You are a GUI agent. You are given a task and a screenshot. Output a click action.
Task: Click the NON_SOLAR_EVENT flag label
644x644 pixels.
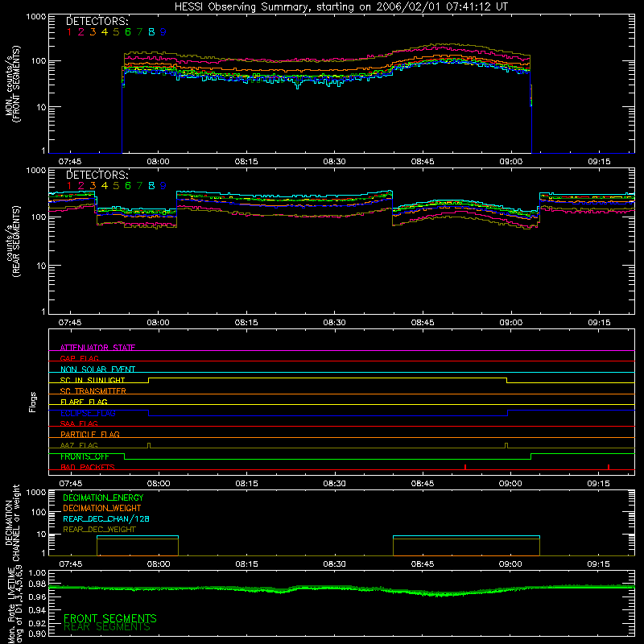97,369
